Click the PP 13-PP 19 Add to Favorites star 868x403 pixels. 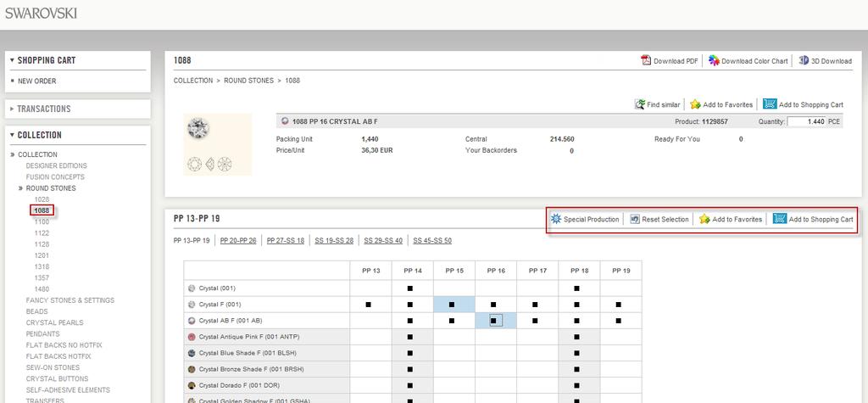pos(704,218)
